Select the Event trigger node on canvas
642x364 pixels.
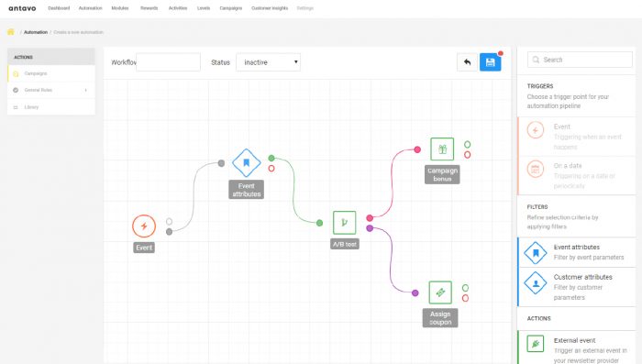tap(144, 226)
